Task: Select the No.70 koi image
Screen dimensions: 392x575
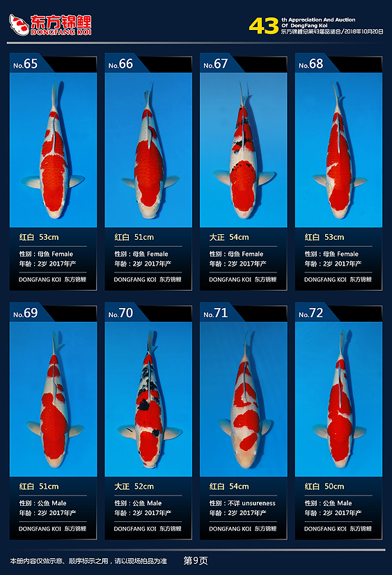Action: point(148,399)
